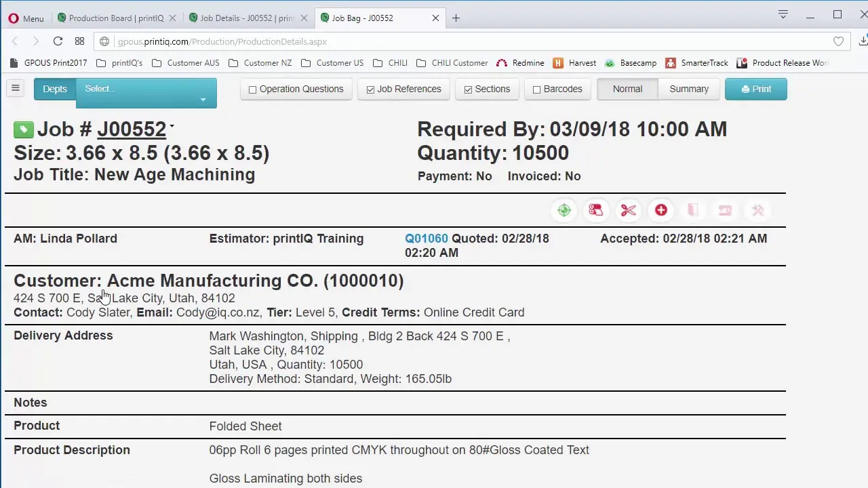Screen dimensions: 868x488
Task: Open quote link Q01060
Action: click(427, 239)
